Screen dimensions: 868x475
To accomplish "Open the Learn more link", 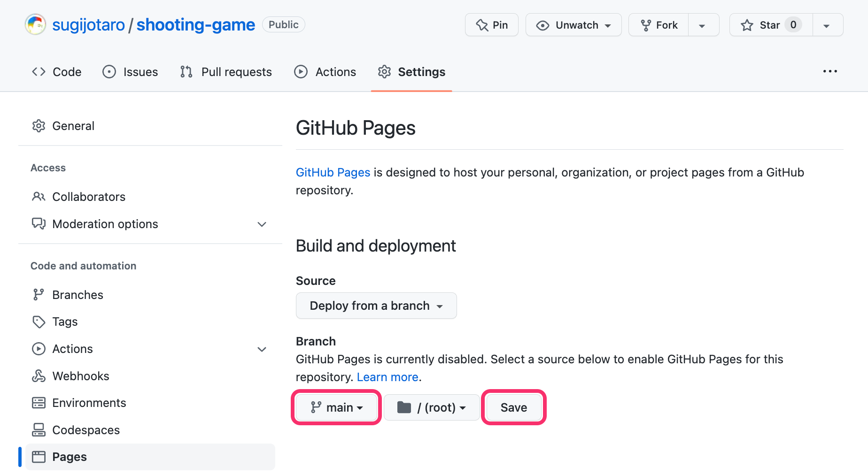I will coord(387,376).
